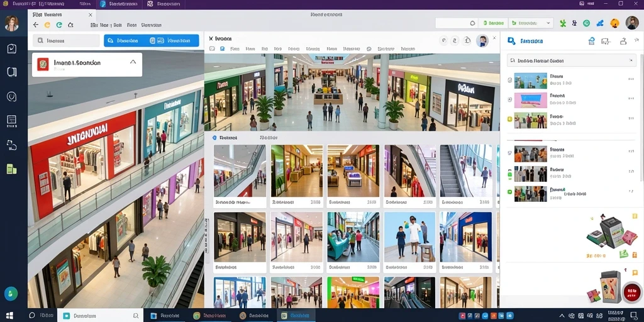This screenshot has height=322, width=644.
Task: Switch to the second title bar tab with blue icon
Action: pos(118,4)
